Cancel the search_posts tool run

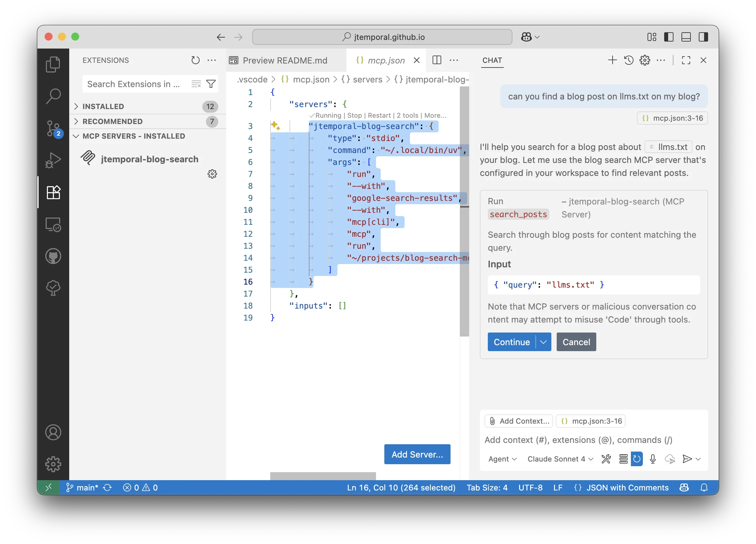click(576, 342)
